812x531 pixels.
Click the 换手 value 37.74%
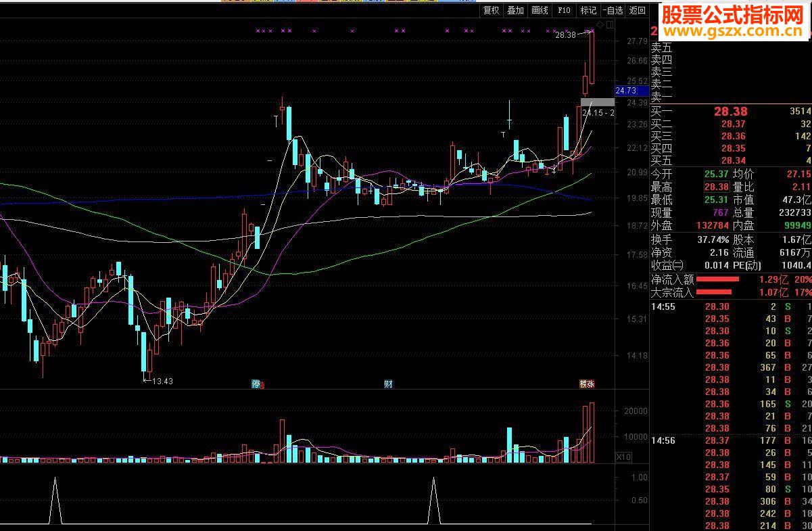point(713,239)
